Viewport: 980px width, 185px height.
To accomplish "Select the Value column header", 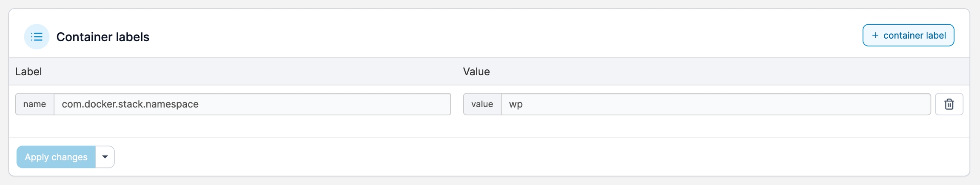I will pyautogui.click(x=476, y=71).
